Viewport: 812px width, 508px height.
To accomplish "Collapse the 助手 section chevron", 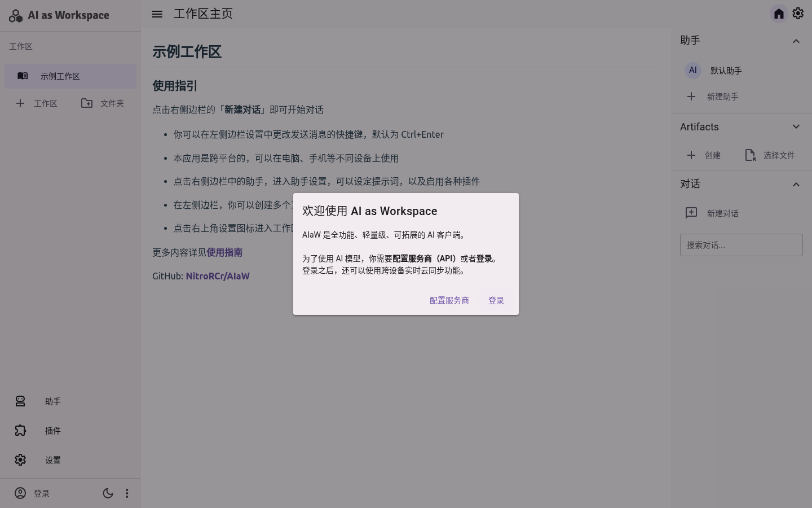I will tap(796, 41).
